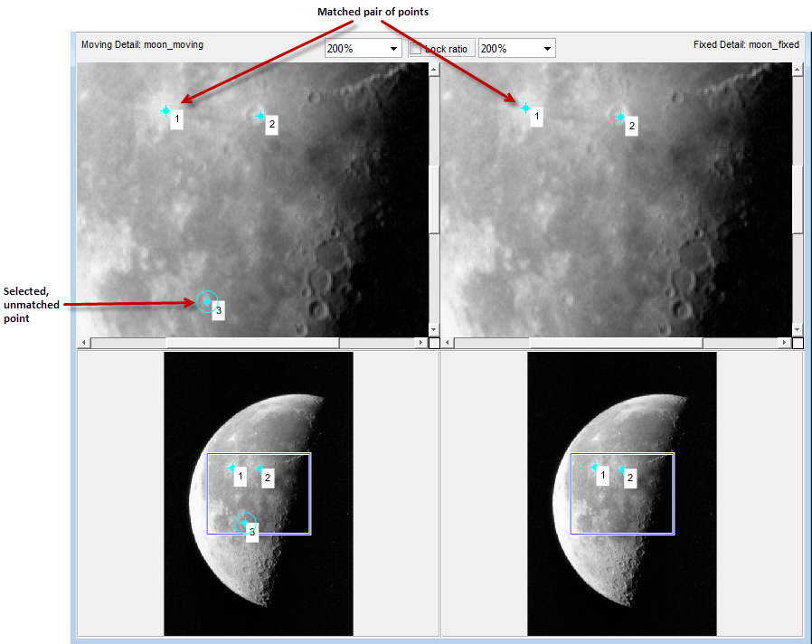This screenshot has height=644, width=812.
Task: Select the unmatched point 3 in moving detail
Action: [x=206, y=301]
